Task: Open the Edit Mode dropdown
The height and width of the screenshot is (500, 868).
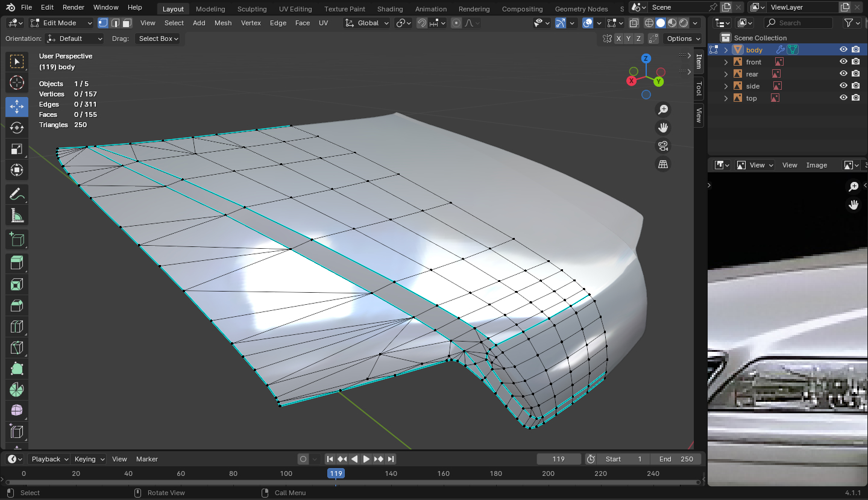Action: click(61, 23)
